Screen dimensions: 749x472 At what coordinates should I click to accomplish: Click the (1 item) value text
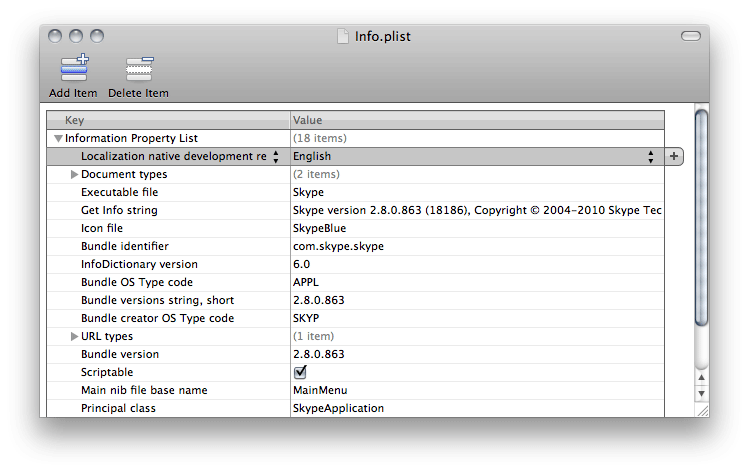click(x=313, y=336)
